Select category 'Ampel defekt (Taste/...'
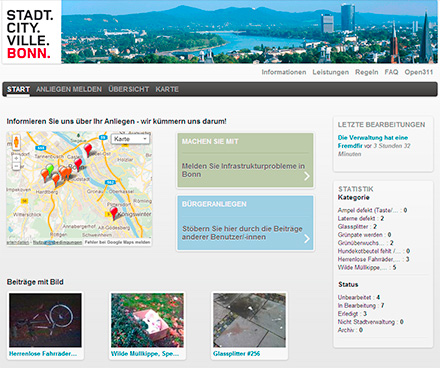Screen dimensions: 440x368 coord(368,210)
